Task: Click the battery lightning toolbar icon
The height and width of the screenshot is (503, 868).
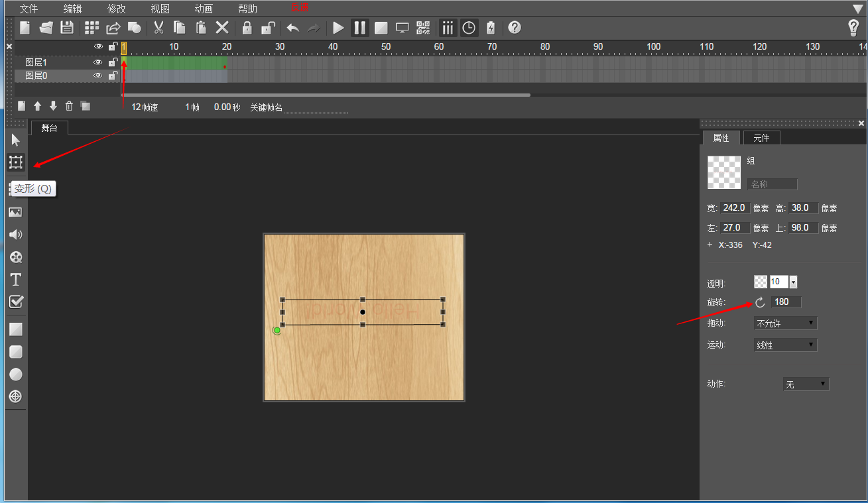Action: 491,28
